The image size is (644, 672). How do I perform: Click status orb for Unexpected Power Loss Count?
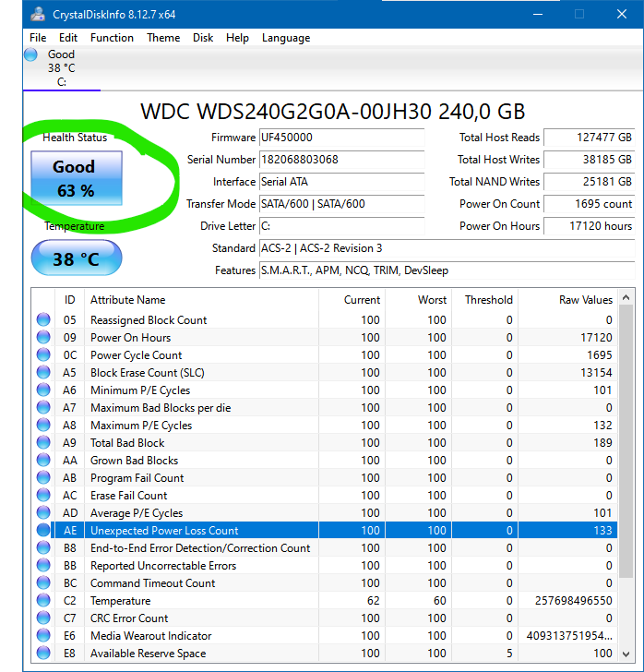pos(43,530)
